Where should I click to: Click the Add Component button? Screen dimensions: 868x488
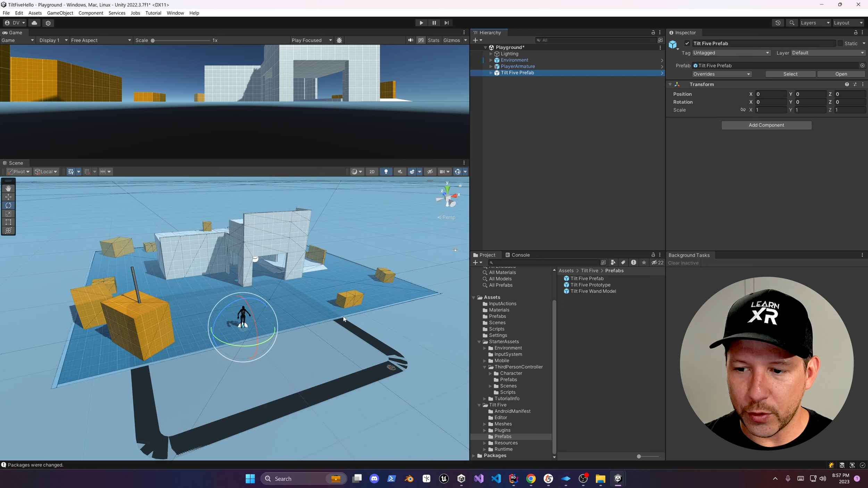click(x=766, y=125)
